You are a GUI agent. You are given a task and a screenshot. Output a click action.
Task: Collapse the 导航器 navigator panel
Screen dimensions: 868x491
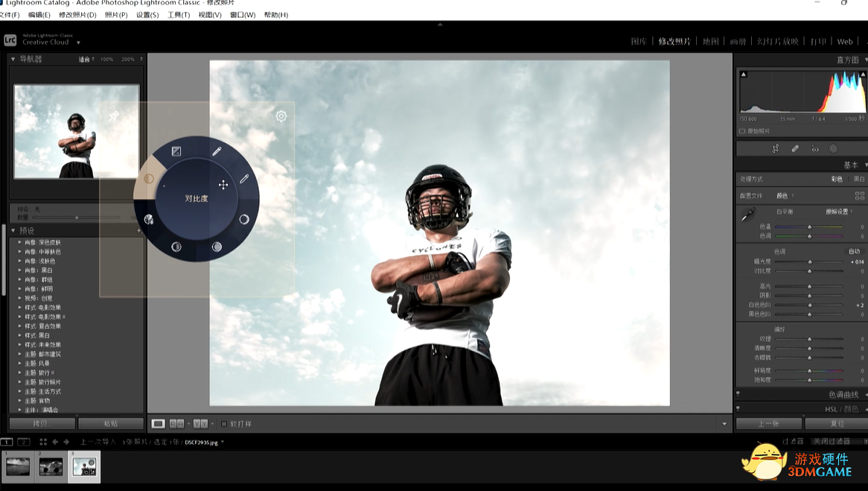[x=13, y=59]
